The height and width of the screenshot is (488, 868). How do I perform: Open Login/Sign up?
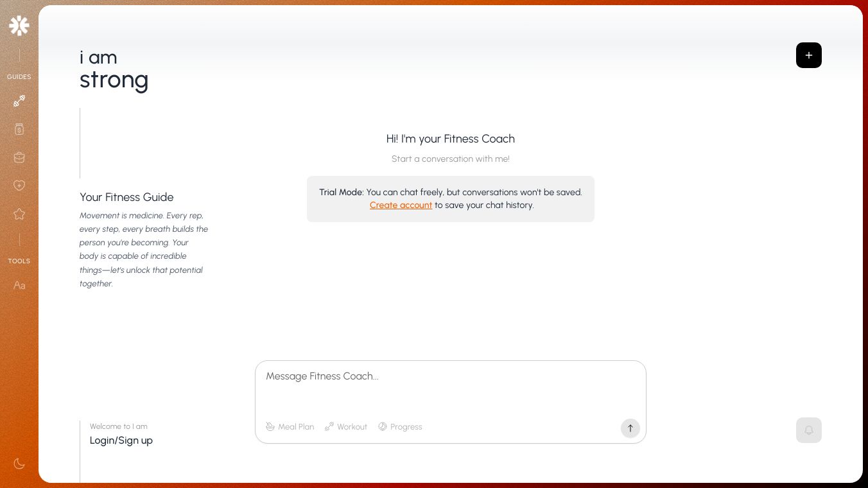click(x=121, y=440)
